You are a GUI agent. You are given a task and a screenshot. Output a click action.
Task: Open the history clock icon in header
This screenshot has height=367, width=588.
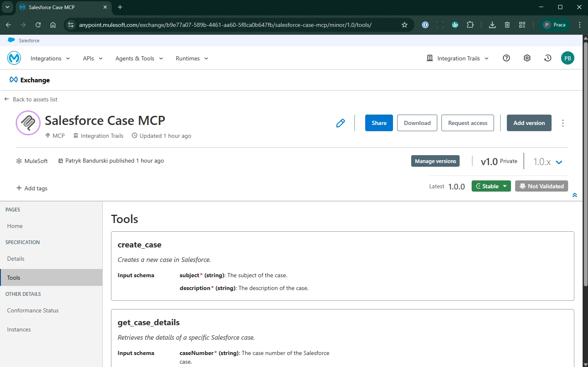547,58
